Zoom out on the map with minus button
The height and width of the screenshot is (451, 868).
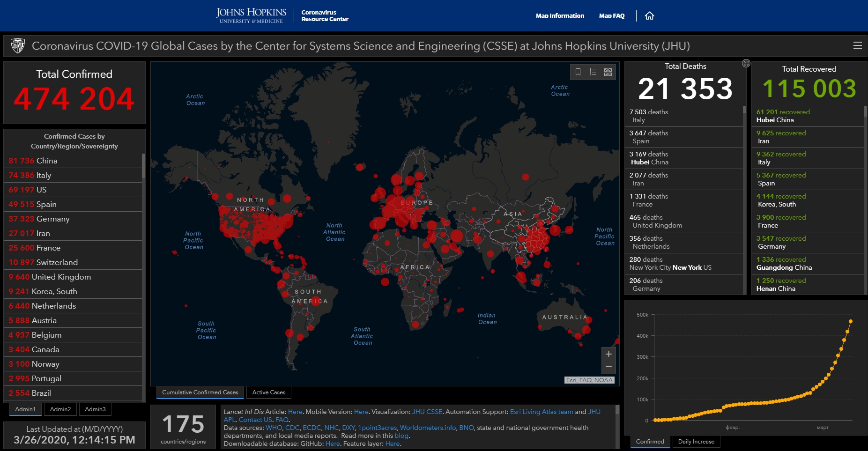tap(608, 367)
